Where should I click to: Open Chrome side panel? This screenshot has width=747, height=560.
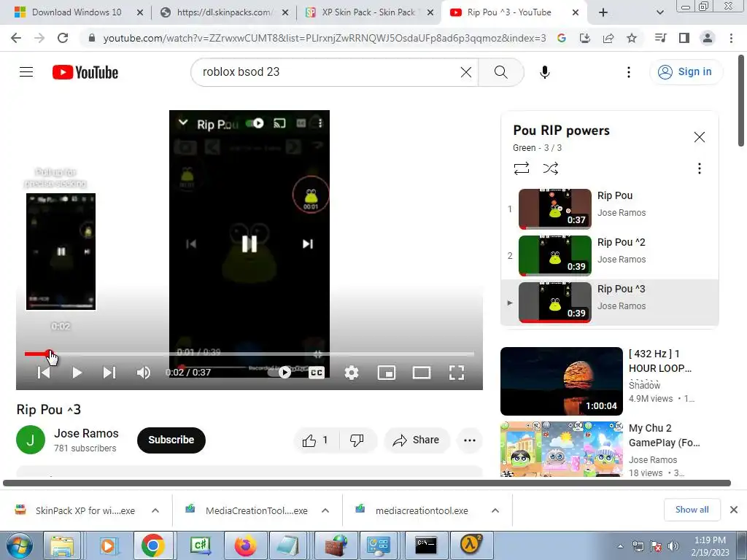coord(684,38)
